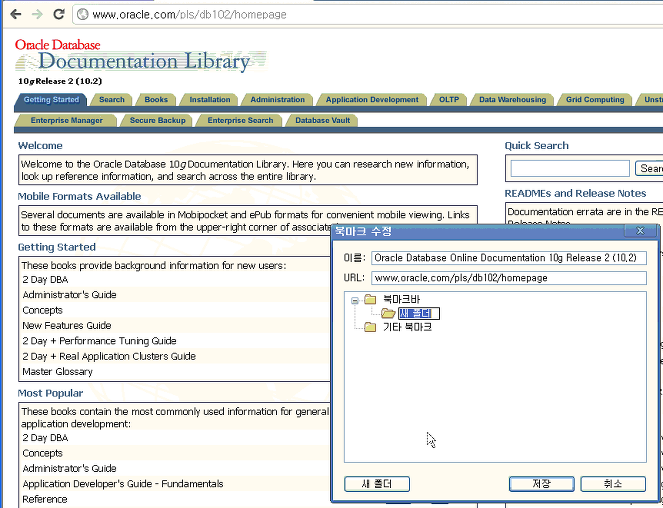Open the Secure Backup tab
The height and width of the screenshot is (508, 663).
coord(157,121)
